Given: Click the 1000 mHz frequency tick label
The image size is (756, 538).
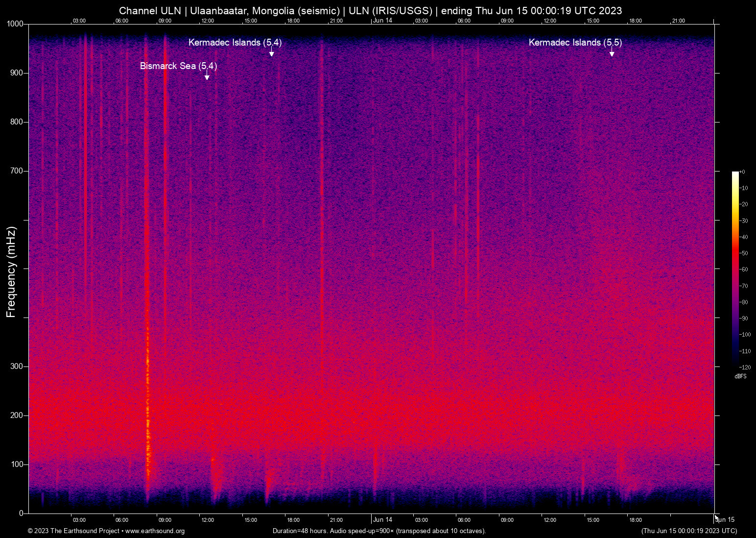Looking at the screenshot, I should [16, 23].
